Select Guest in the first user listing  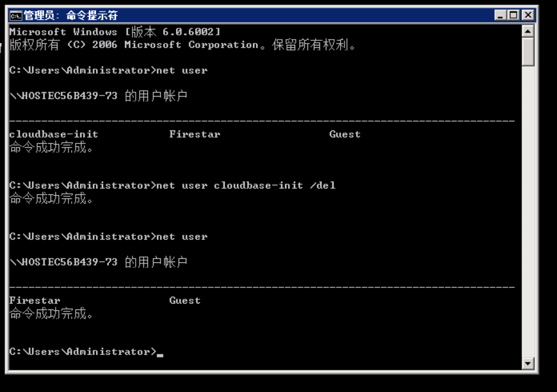(344, 134)
